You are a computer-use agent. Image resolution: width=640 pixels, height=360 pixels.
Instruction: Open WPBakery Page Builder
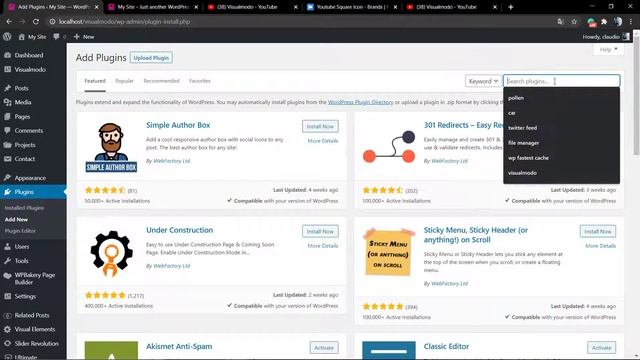34,278
